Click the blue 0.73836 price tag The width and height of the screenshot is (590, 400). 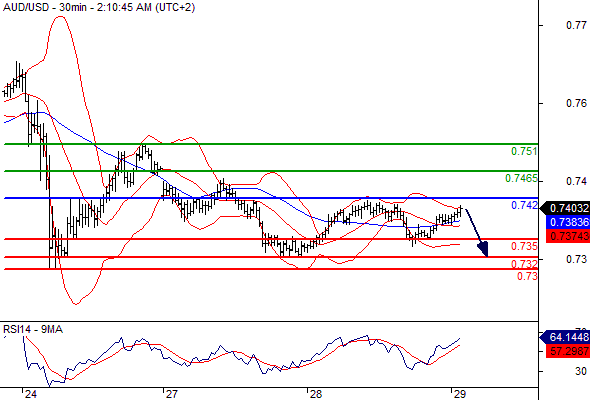pos(567,222)
